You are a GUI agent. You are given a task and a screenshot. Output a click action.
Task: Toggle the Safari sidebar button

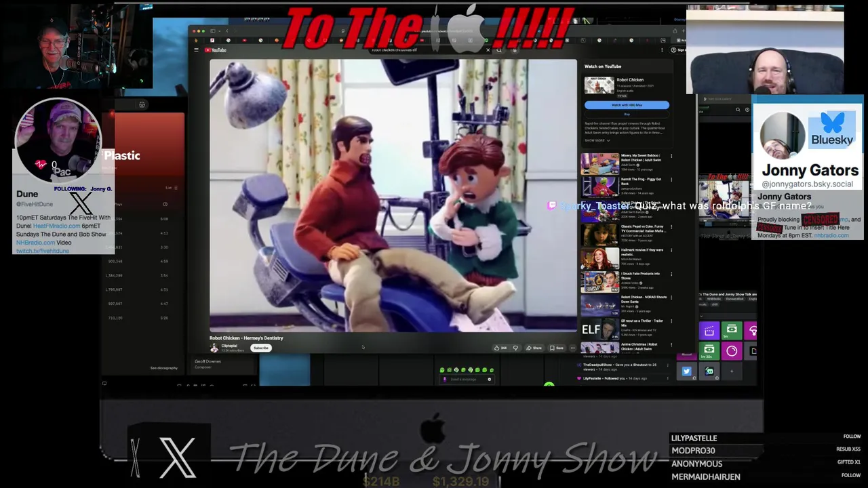point(213,30)
